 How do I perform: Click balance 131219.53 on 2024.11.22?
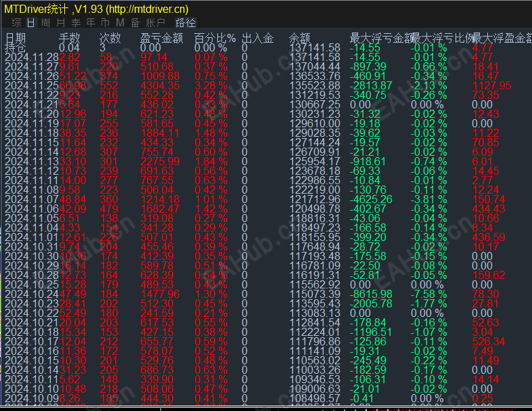(315, 95)
